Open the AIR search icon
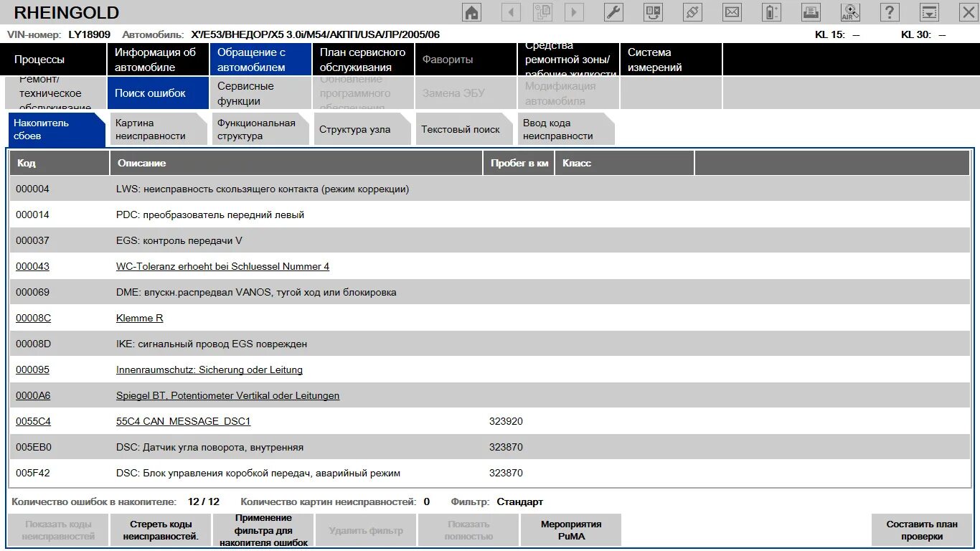Screen dimensions: 980x551 pyautogui.click(x=850, y=12)
